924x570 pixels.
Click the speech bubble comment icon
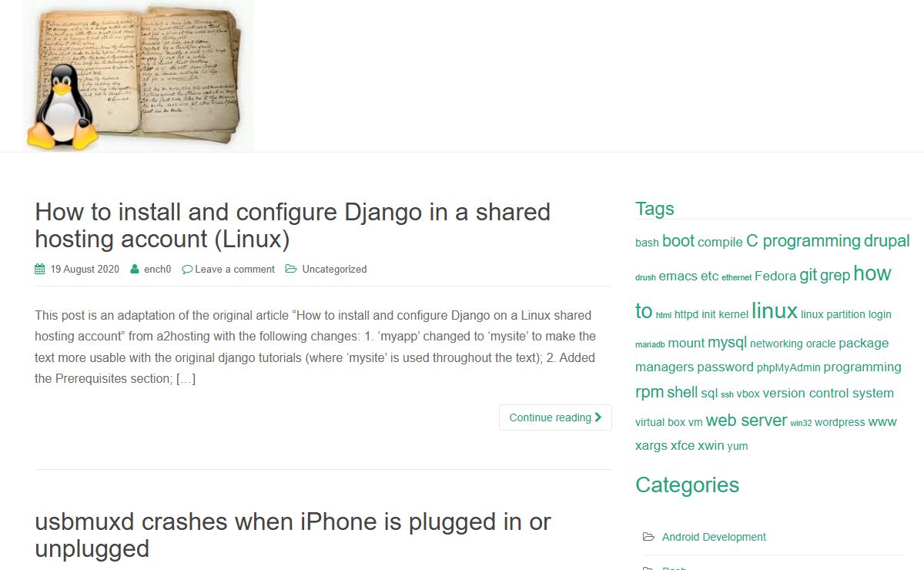(x=187, y=270)
